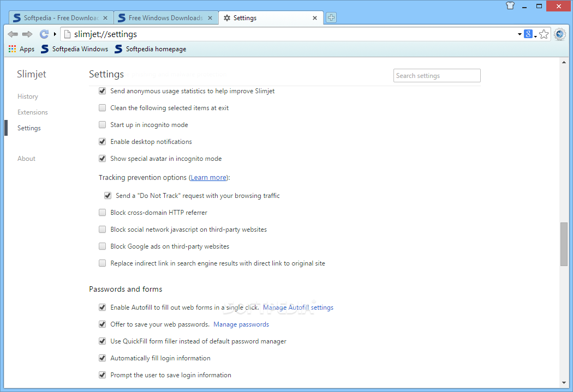Click the page icon in address bar
This screenshot has height=392, width=573.
click(67, 34)
